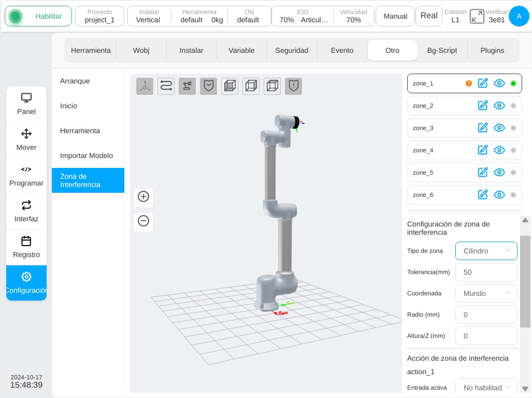The image size is (532, 398).
Task: Click scrollbar down arrow in right panel
Action: click(x=525, y=389)
